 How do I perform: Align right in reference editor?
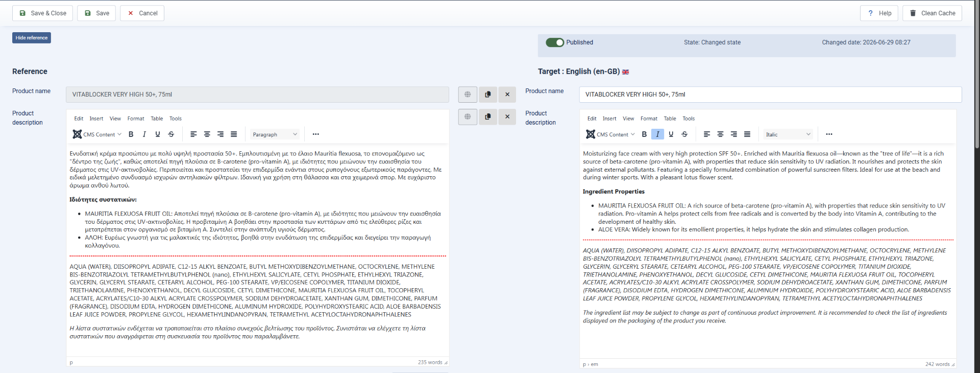click(220, 134)
